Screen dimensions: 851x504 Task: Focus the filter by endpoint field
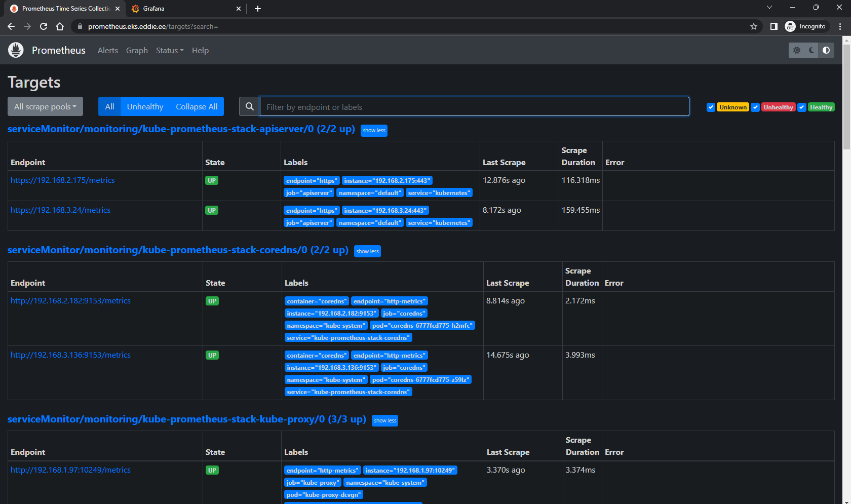475,107
